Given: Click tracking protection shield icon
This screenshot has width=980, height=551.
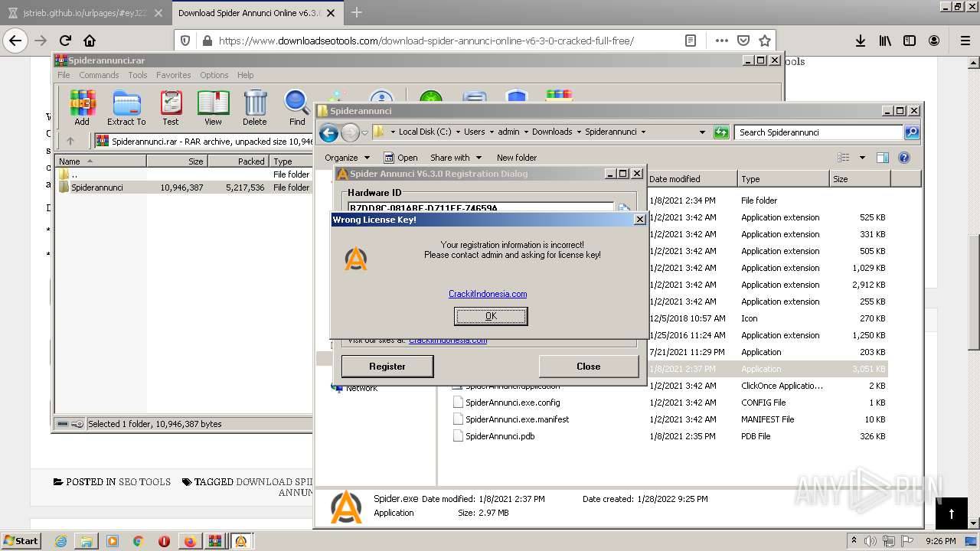Looking at the screenshot, I should (x=185, y=41).
